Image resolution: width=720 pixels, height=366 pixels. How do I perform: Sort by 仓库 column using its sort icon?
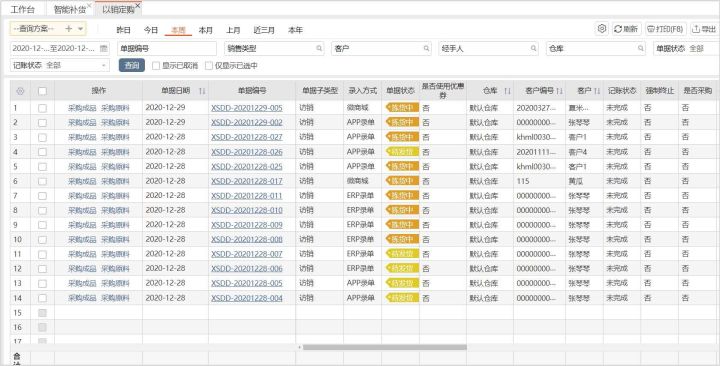pyautogui.click(x=507, y=91)
